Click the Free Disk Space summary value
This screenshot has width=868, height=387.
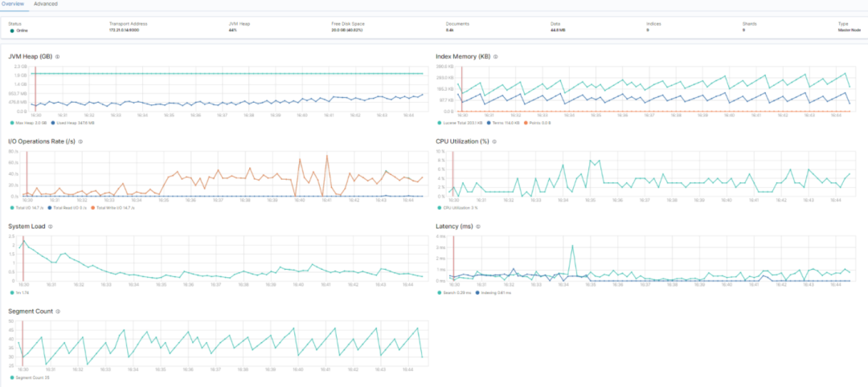[x=347, y=30]
